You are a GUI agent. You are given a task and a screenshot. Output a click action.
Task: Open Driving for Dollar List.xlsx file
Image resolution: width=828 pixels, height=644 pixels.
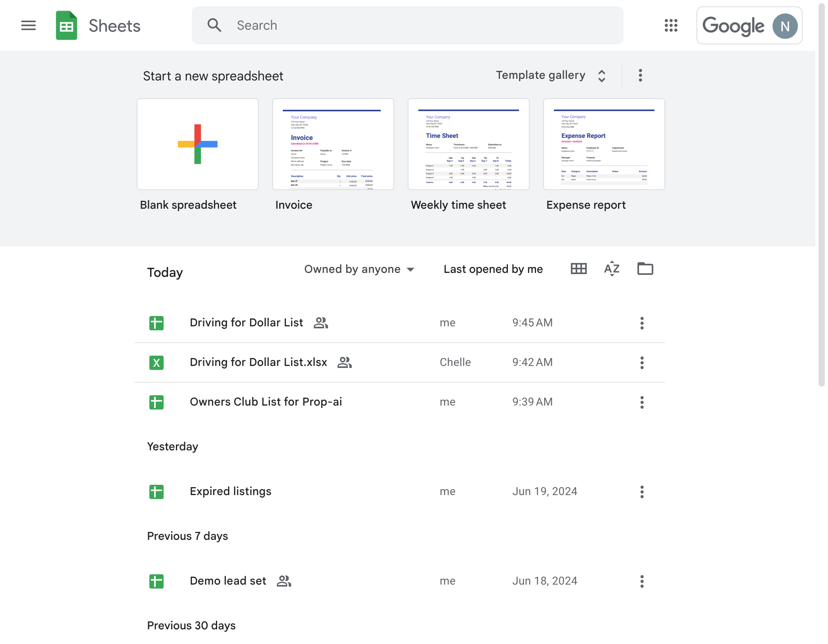click(399, 362)
